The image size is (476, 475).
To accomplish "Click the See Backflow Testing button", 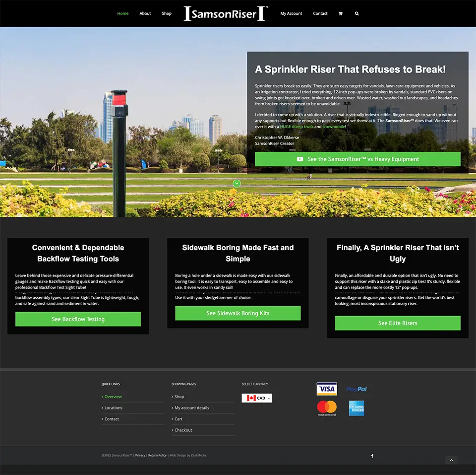I will pos(78,319).
